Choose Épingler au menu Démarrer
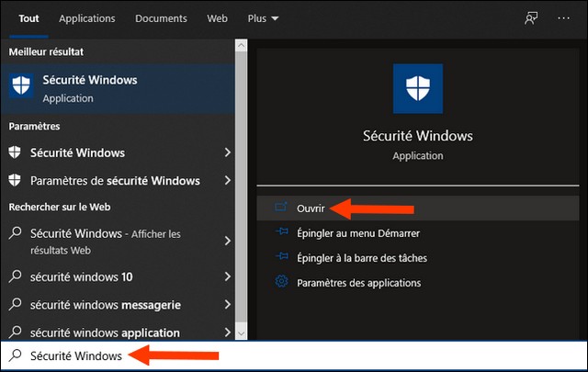Viewport: 588px width, 372px height. coord(418,233)
